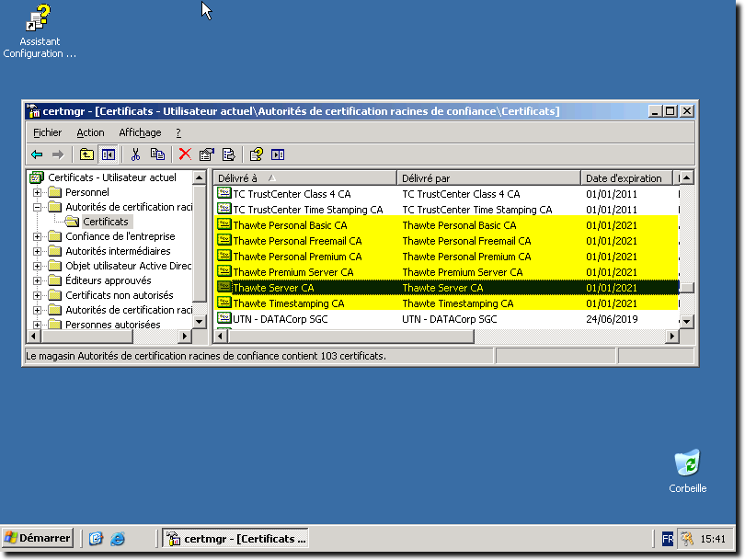Click the UTN - DATACorp SGC certificate icon

click(224, 319)
